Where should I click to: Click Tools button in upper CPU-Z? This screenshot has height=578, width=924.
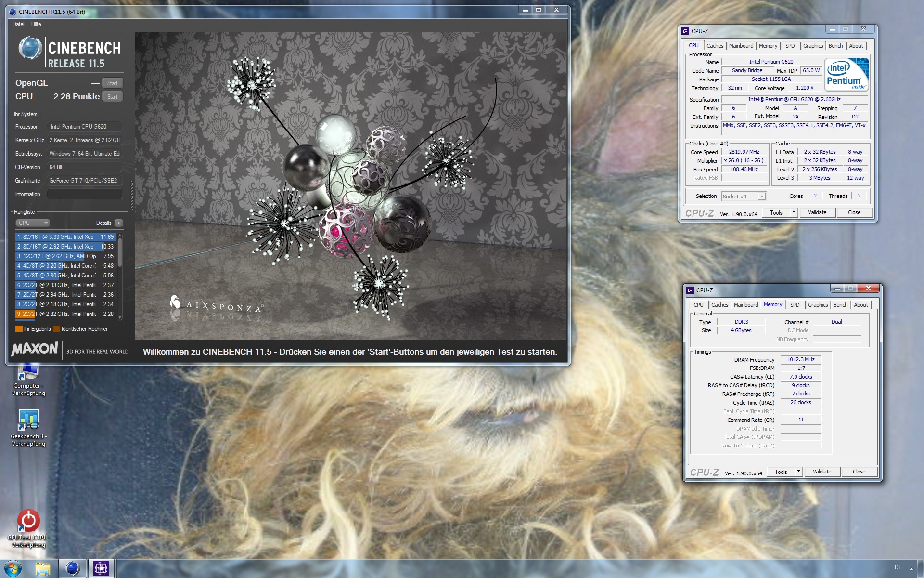coord(776,212)
